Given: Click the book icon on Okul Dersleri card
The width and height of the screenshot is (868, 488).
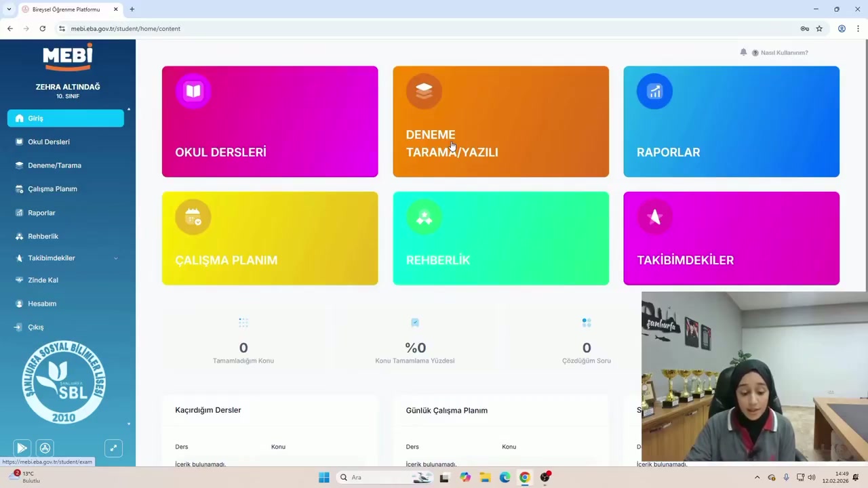Looking at the screenshot, I should click(x=193, y=91).
